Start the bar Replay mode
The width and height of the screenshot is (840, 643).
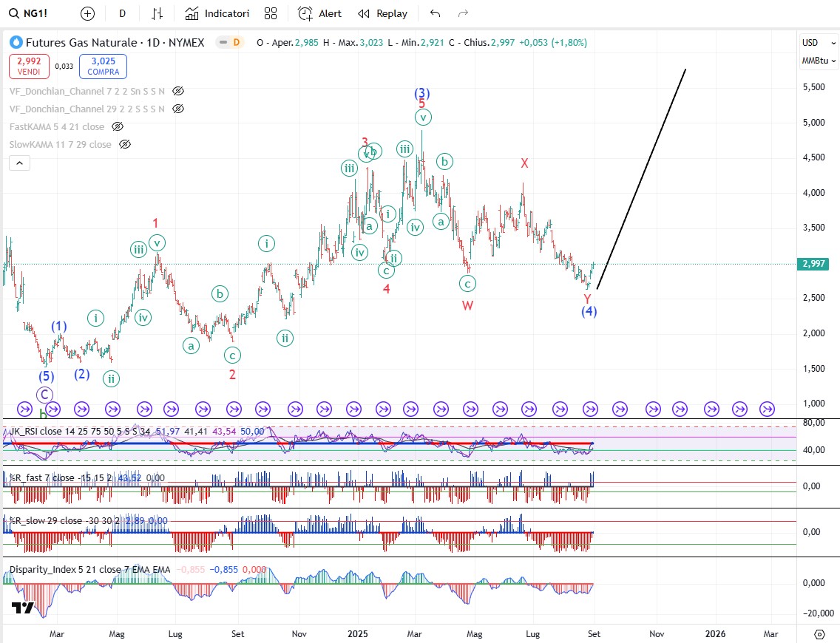click(x=382, y=13)
